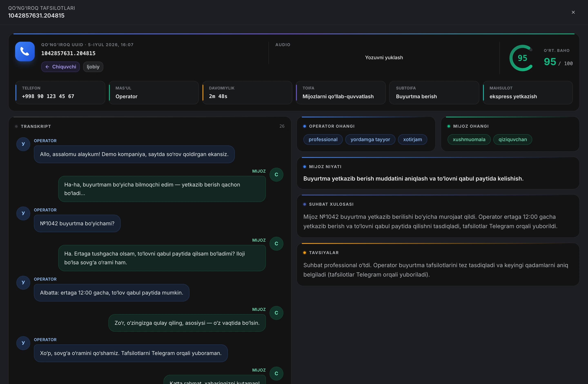Click the Chiquvchi outgoing call badge
This screenshot has width=588, height=384.
click(60, 67)
